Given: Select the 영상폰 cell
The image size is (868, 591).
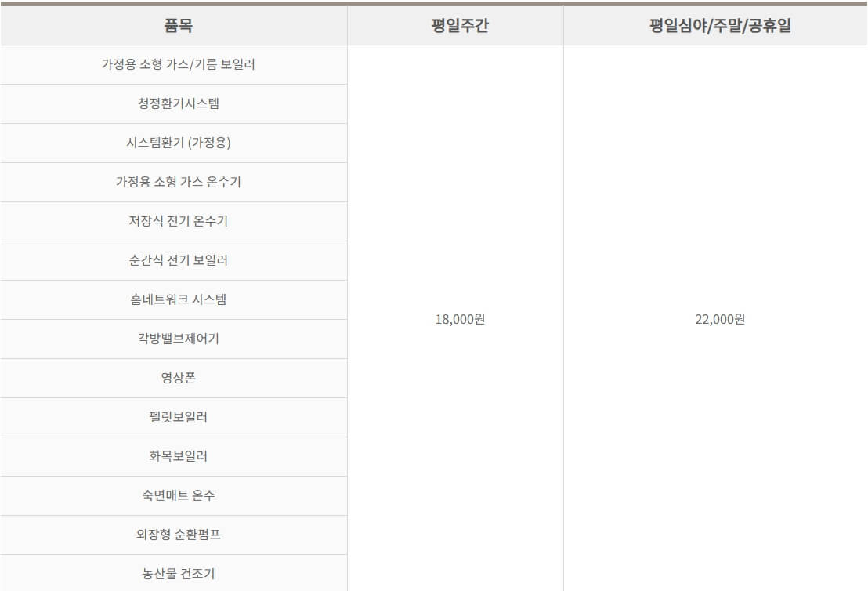Looking at the screenshot, I should 174,378.
